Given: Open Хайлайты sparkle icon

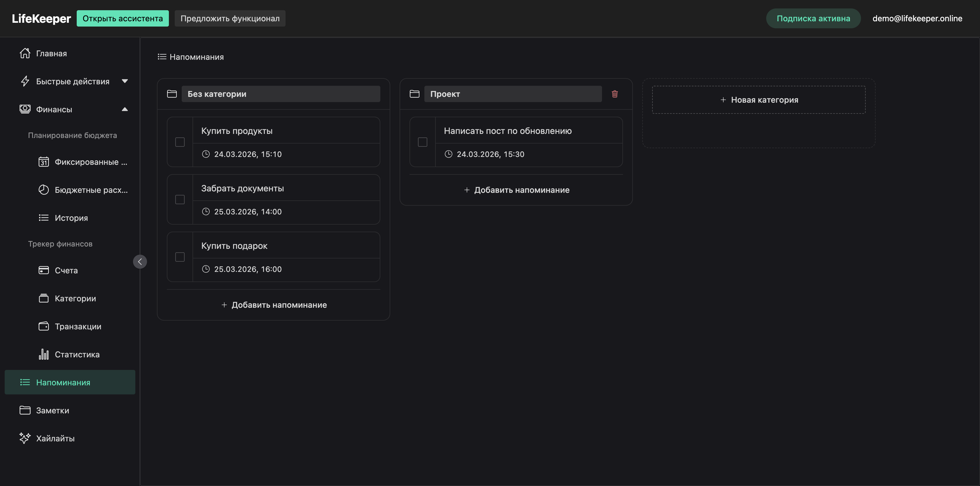Looking at the screenshot, I should (x=25, y=438).
